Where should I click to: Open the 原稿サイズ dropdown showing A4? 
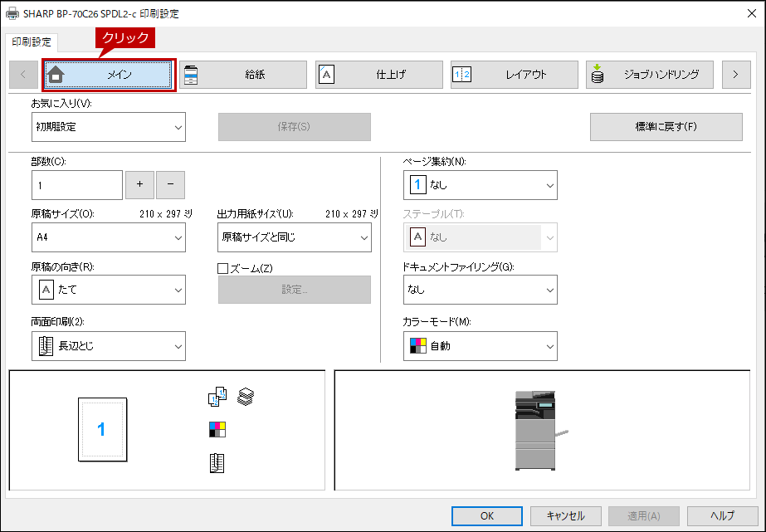[x=109, y=237]
